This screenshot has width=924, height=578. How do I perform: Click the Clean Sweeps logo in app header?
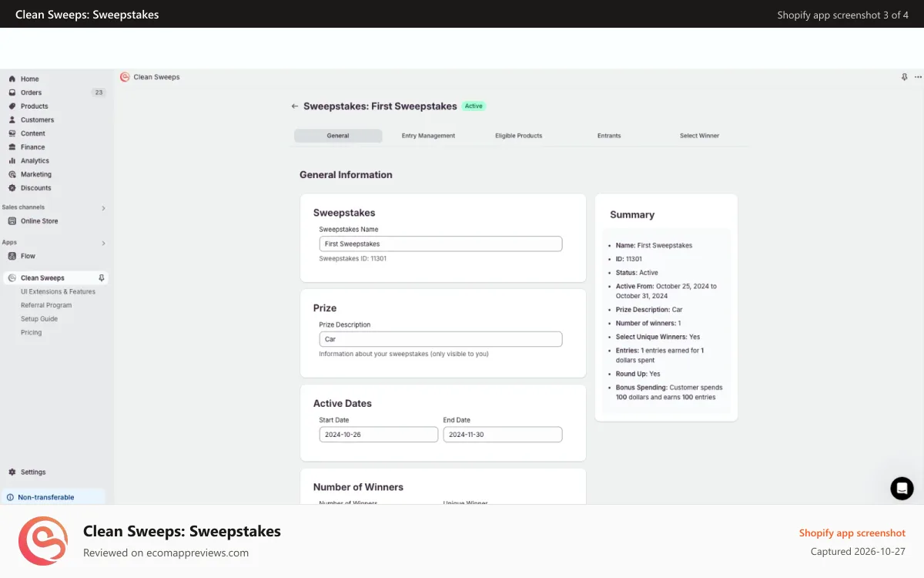[125, 77]
